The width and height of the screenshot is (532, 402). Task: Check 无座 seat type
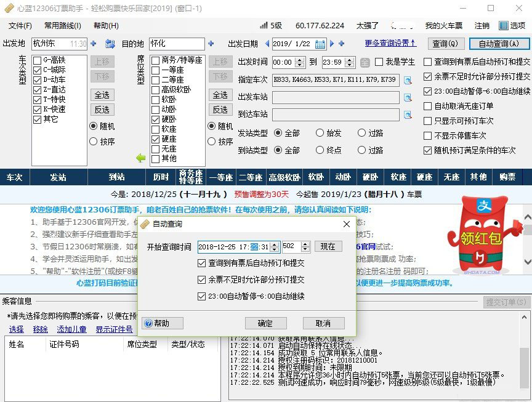[155, 149]
